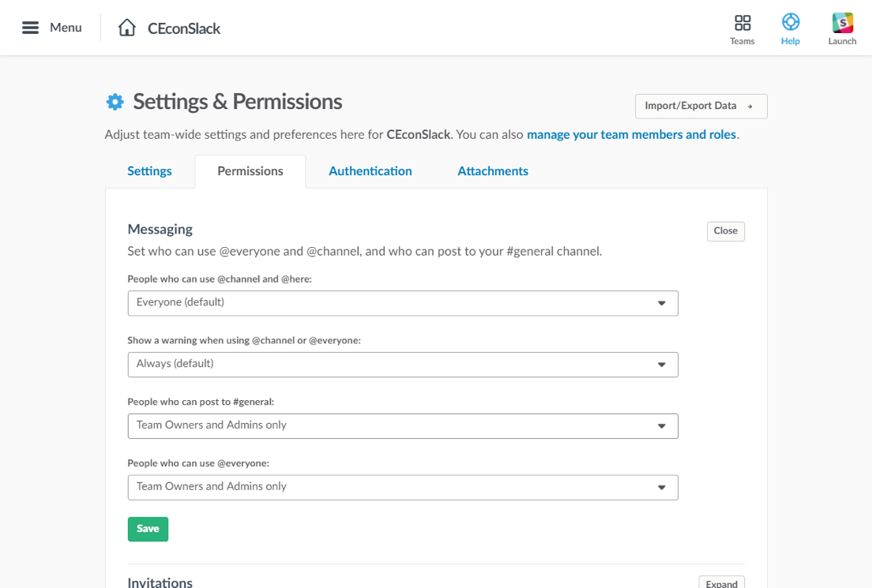Switch to the Settings tab
The width and height of the screenshot is (872, 588).
149,171
